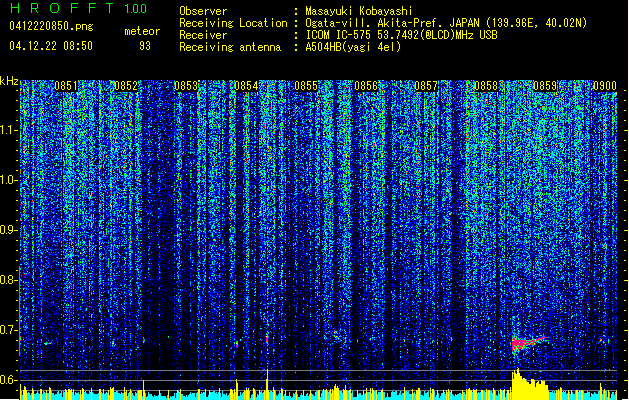Click the 0859 time marker
This screenshot has width=629, height=400.
point(546,86)
